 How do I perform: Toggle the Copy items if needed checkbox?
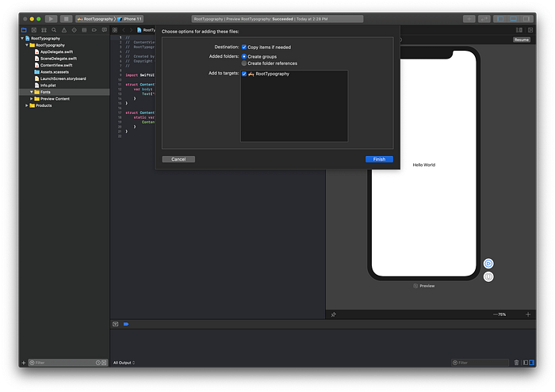(x=244, y=47)
